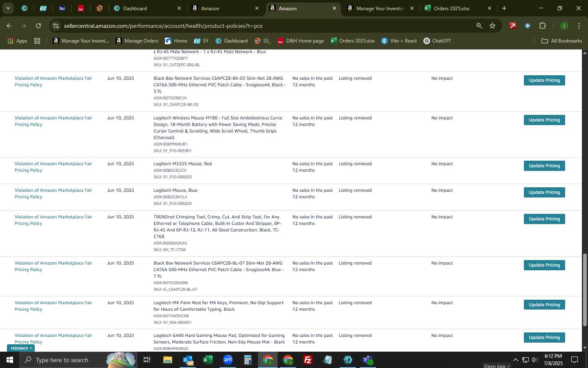Image resolution: width=588 pixels, height=368 pixels.
Task: Switch to the pinned D&H red tab
Action: (x=80, y=8)
